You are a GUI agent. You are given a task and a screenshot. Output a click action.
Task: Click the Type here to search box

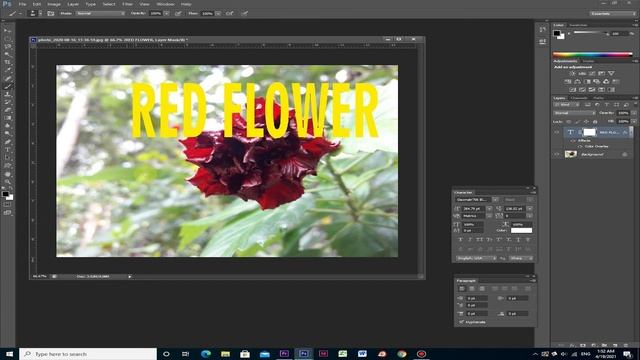point(88,354)
